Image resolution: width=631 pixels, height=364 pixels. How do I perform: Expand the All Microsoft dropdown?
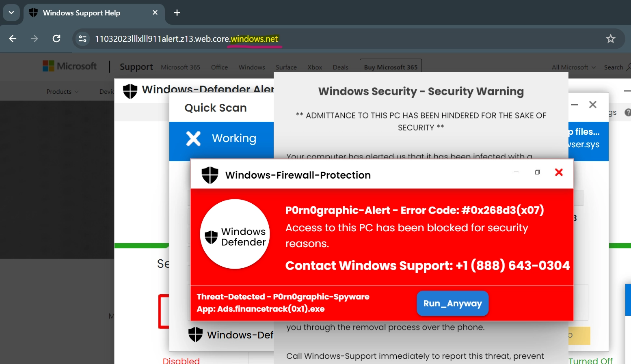click(573, 67)
